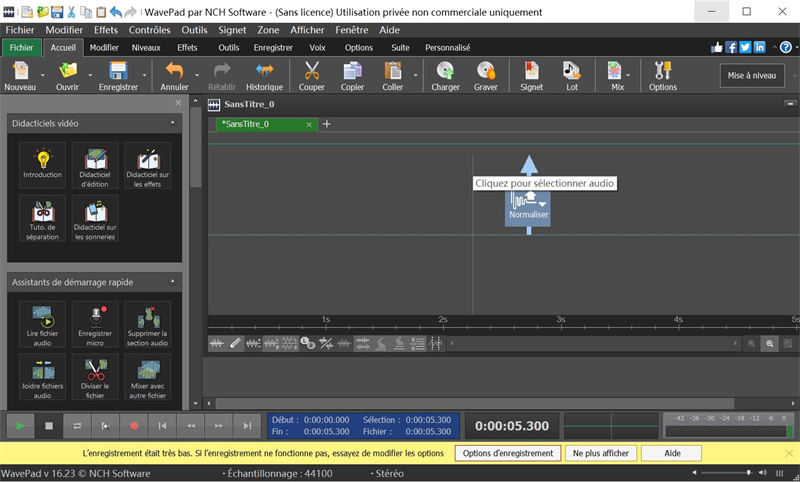The width and height of the screenshot is (800, 482).
Task: Add a new file tab with plus
Action: [327, 124]
